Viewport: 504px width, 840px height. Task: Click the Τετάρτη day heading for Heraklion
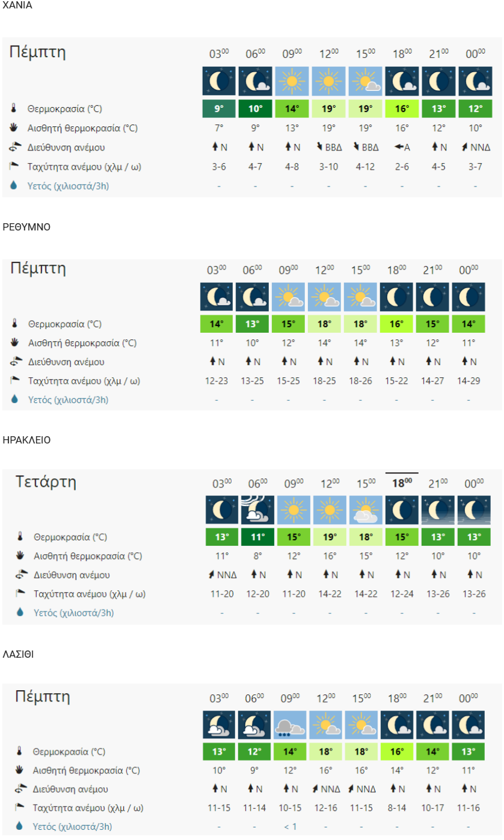click(x=46, y=482)
